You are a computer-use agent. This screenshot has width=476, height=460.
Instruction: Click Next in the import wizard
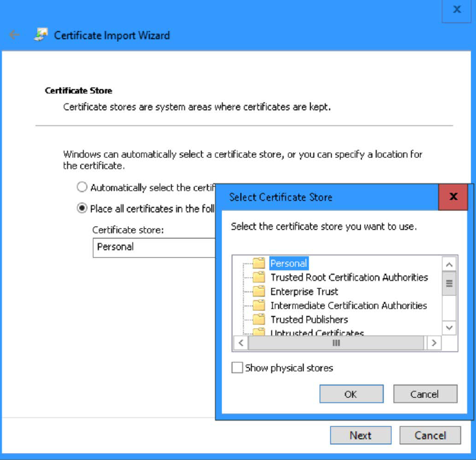click(360, 435)
